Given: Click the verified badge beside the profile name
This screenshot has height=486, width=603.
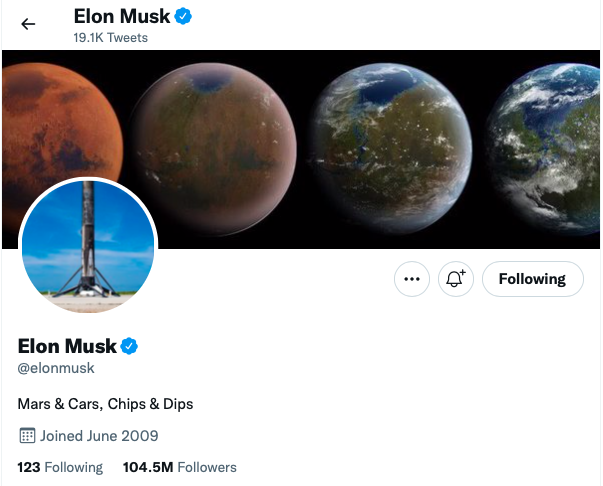Looking at the screenshot, I should (130, 347).
